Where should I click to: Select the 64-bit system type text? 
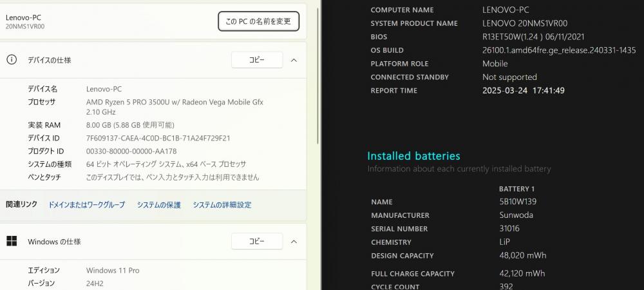pos(166,164)
